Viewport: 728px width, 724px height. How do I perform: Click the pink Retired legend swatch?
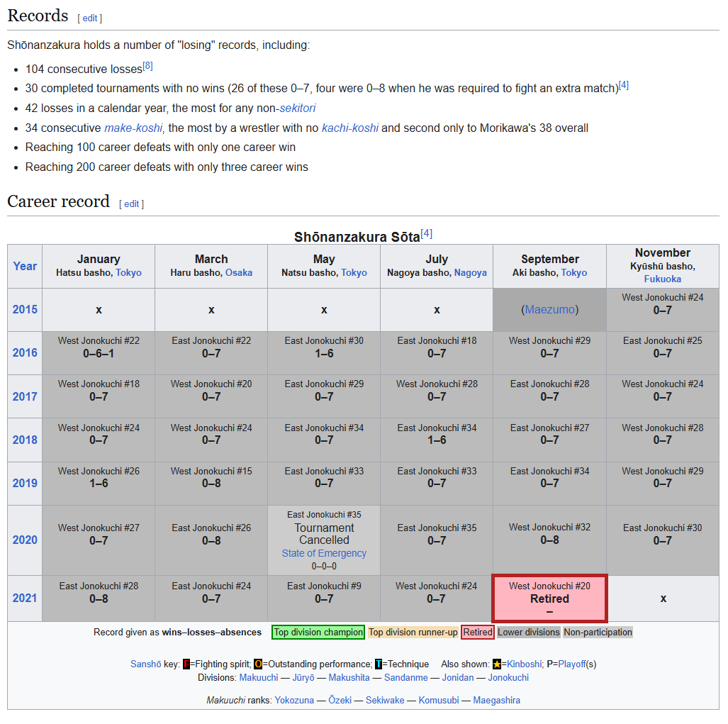click(477, 633)
